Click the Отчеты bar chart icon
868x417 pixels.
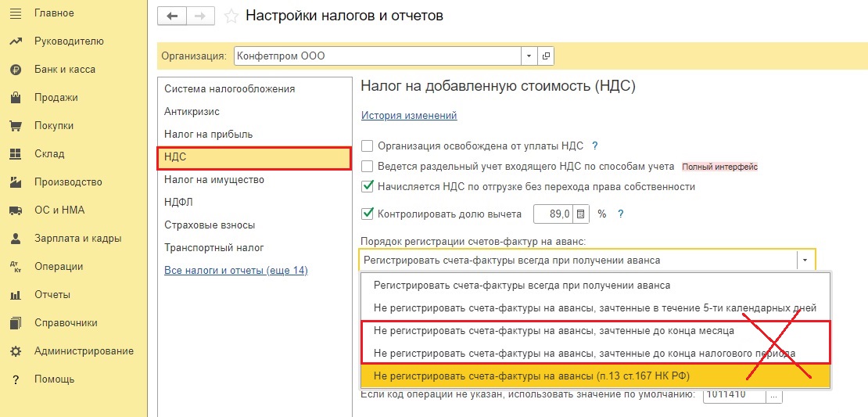point(16,295)
